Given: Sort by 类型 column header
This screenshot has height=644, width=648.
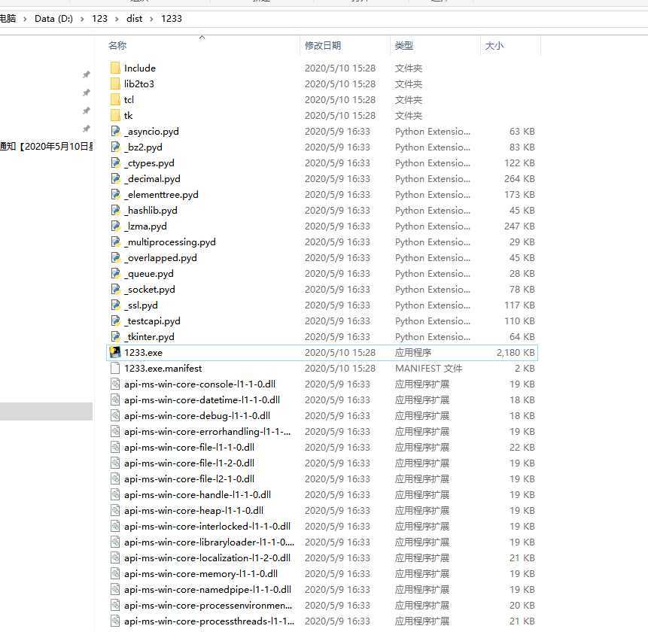Looking at the screenshot, I should point(403,45).
